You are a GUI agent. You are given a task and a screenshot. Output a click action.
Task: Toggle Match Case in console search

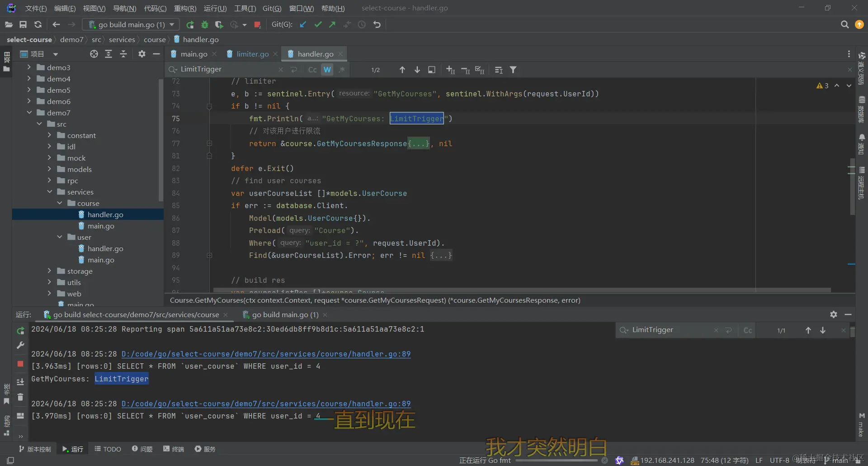[x=748, y=330]
